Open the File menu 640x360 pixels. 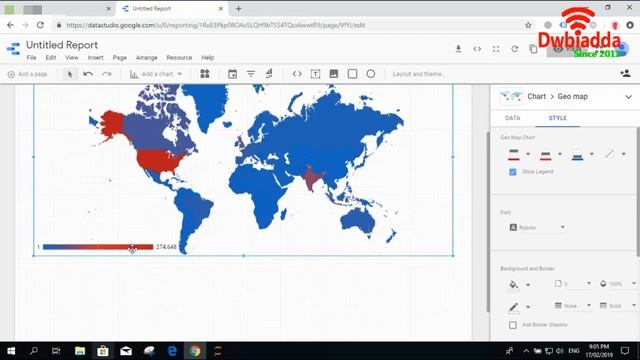pyautogui.click(x=31, y=58)
